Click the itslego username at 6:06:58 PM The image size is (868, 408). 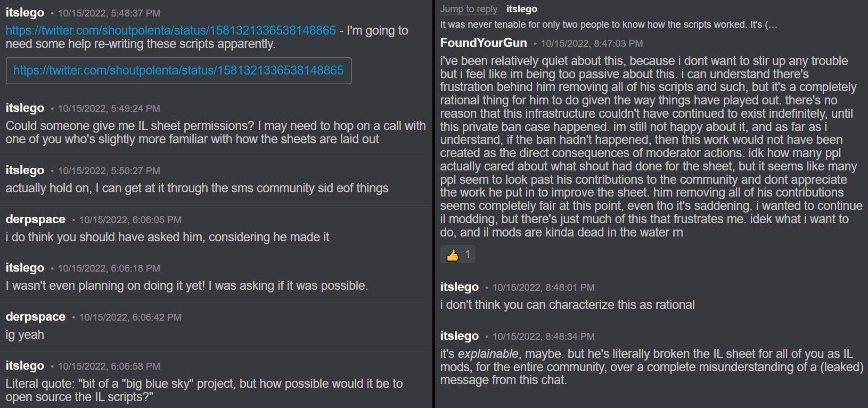pyautogui.click(x=25, y=366)
